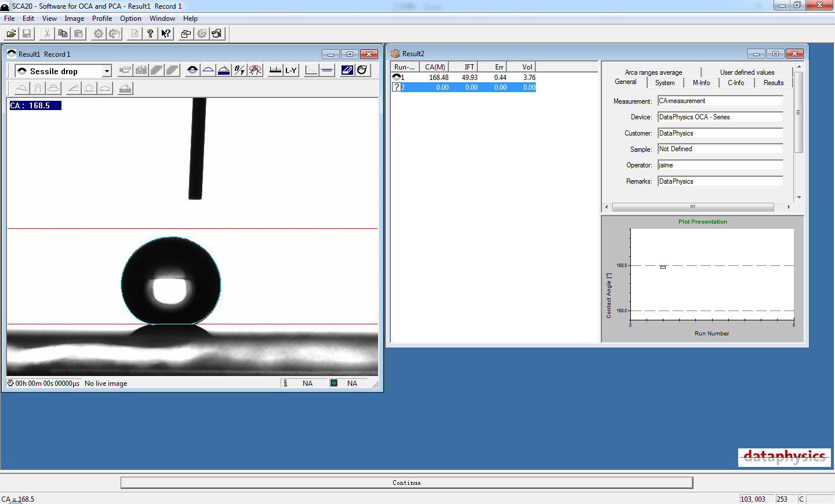
Task: Toggle the highlighted eraser mode icon
Action: click(347, 70)
